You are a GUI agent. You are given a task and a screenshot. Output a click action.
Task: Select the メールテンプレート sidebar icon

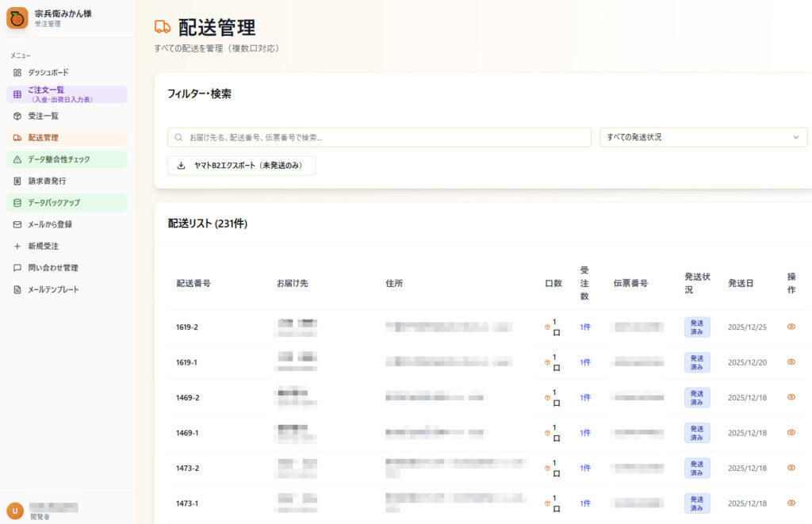[x=16, y=289]
